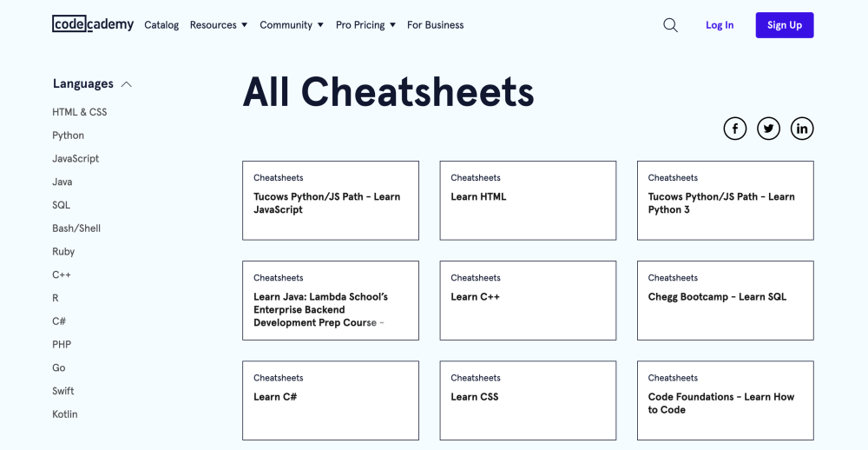
Task: Select R in Languages list
Action: click(56, 298)
